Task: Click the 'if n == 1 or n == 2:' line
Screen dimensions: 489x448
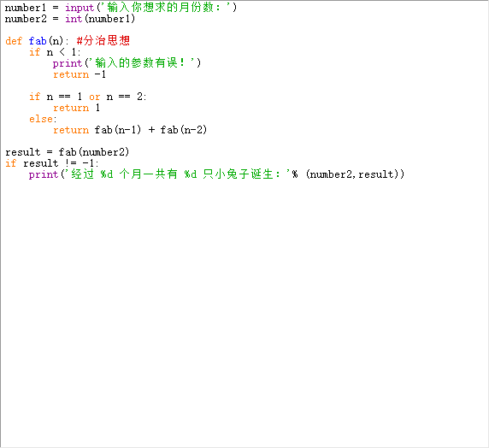Action: [88, 97]
